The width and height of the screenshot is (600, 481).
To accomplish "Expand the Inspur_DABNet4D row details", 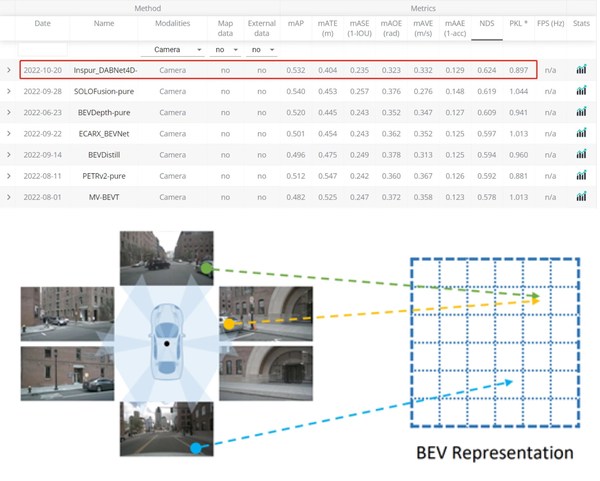I will pyautogui.click(x=9, y=70).
